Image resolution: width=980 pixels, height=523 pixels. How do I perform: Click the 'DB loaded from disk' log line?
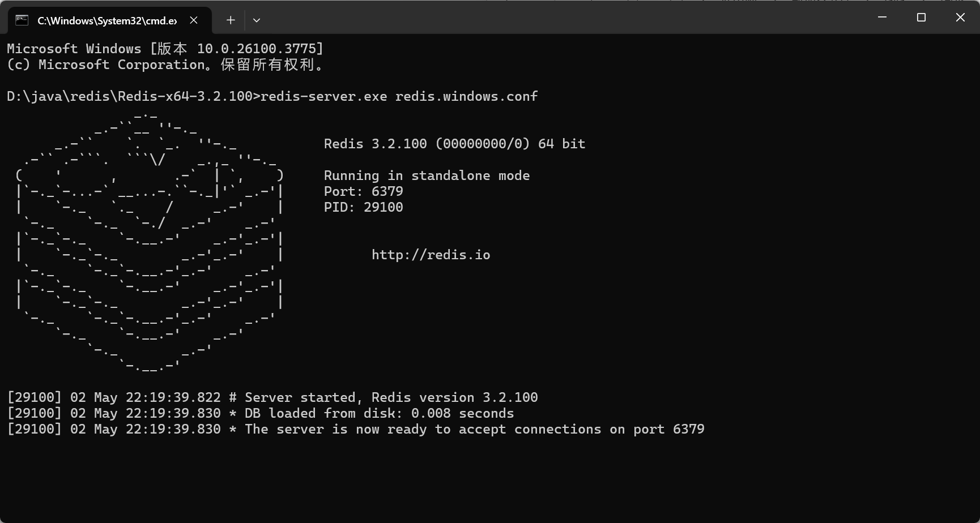tap(261, 413)
